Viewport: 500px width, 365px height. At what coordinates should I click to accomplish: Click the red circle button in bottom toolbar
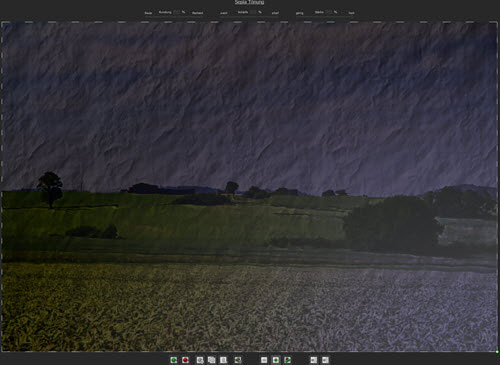pyautogui.click(x=185, y=360)
